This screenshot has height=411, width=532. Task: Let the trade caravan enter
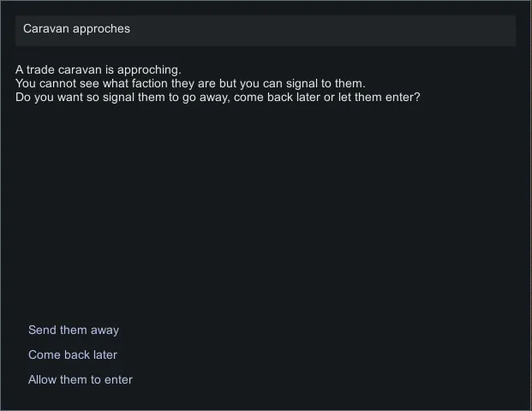[81, 379]
